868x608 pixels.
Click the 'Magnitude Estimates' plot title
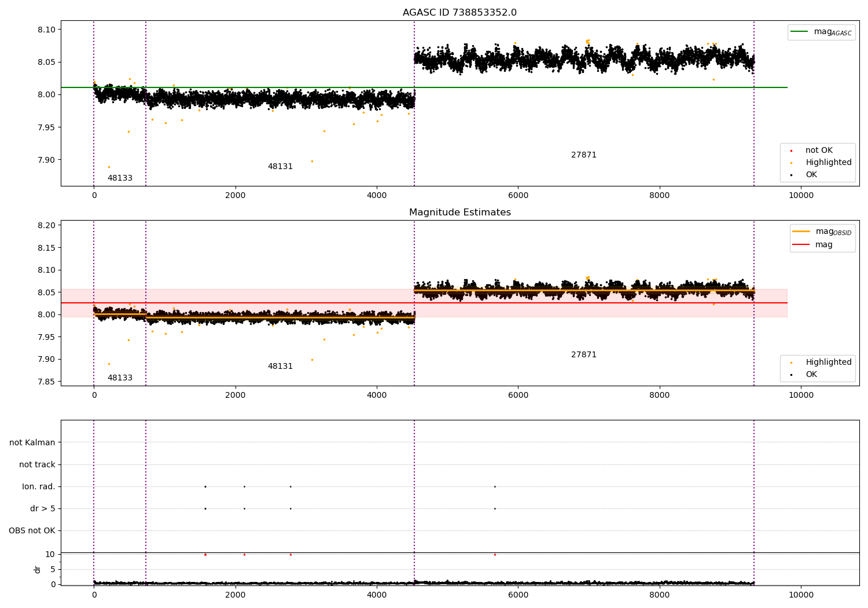point(459,213)
